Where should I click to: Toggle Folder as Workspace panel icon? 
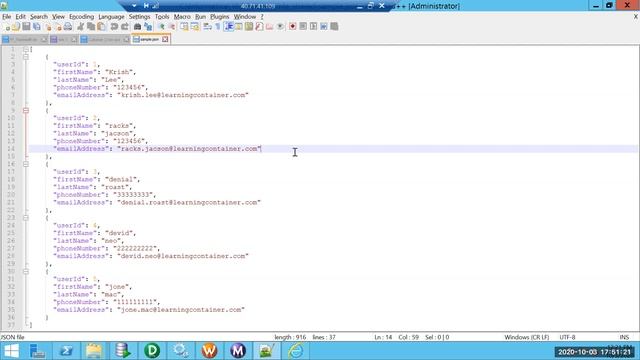click(269, 27)
